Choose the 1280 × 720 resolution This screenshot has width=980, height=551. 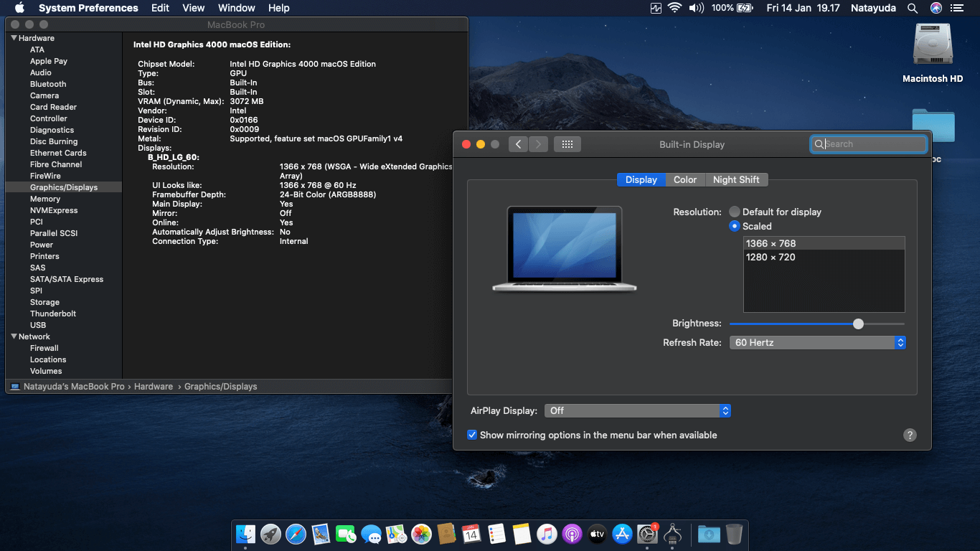771,257
